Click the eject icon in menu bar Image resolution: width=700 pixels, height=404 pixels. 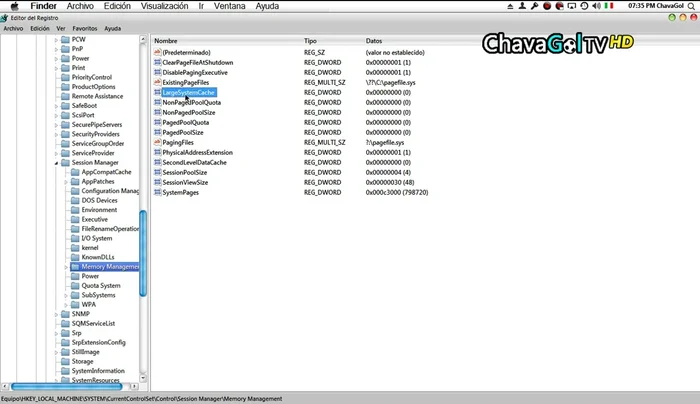point(510,6)
